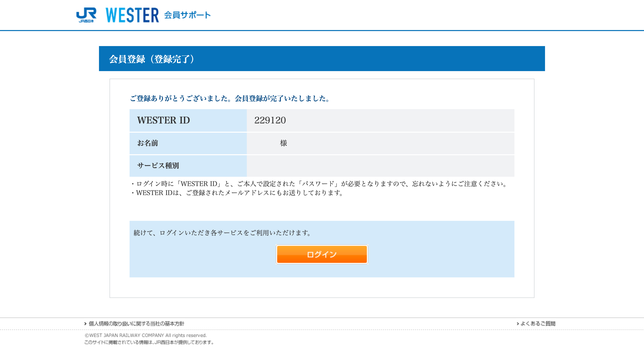Click the WESTER ID number 229120

coord(270,120)
